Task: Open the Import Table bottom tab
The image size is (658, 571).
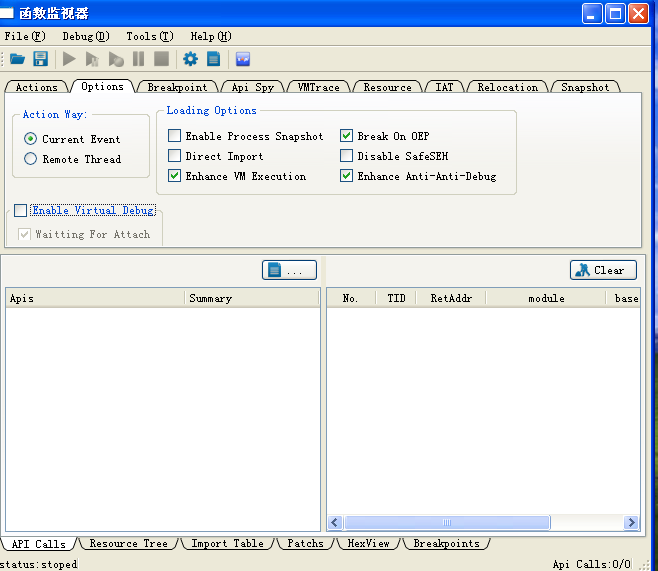Action: (227, 543)
